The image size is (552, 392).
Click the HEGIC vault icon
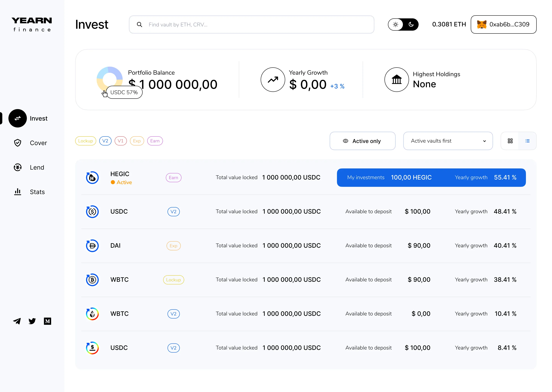[92, 178]
